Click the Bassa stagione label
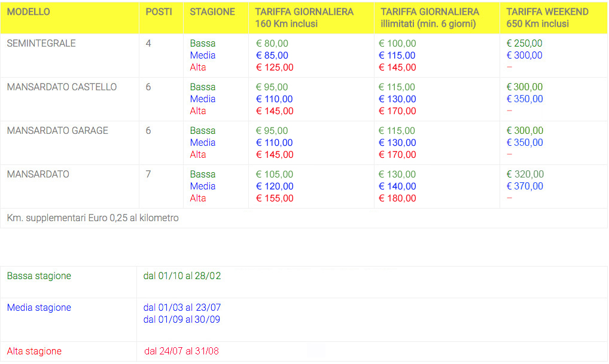 39,276
